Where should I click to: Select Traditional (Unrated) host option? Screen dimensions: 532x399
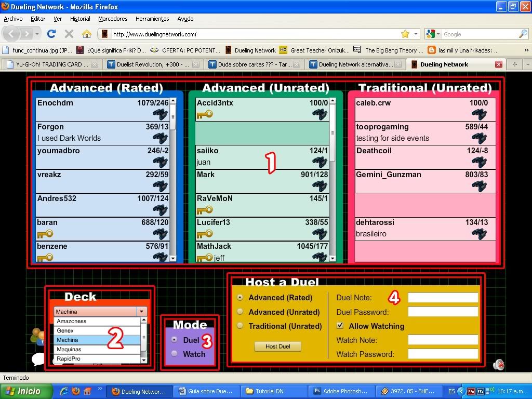[240, 326]
